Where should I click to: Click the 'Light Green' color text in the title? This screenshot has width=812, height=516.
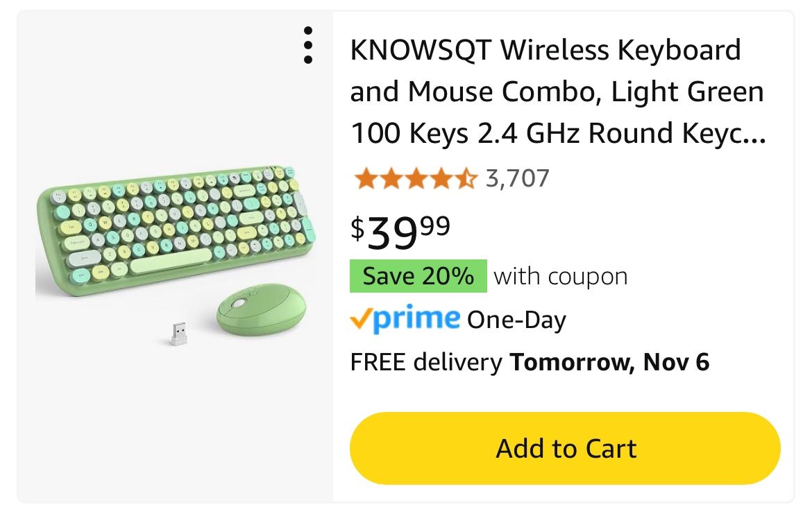(x=686, y=92)
